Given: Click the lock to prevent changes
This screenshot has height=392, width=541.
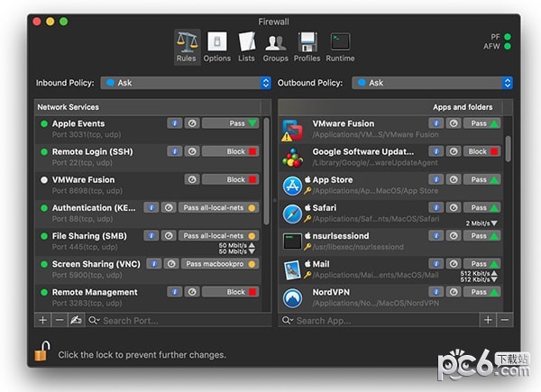Looking at the screenshot, I should point(42,351).
